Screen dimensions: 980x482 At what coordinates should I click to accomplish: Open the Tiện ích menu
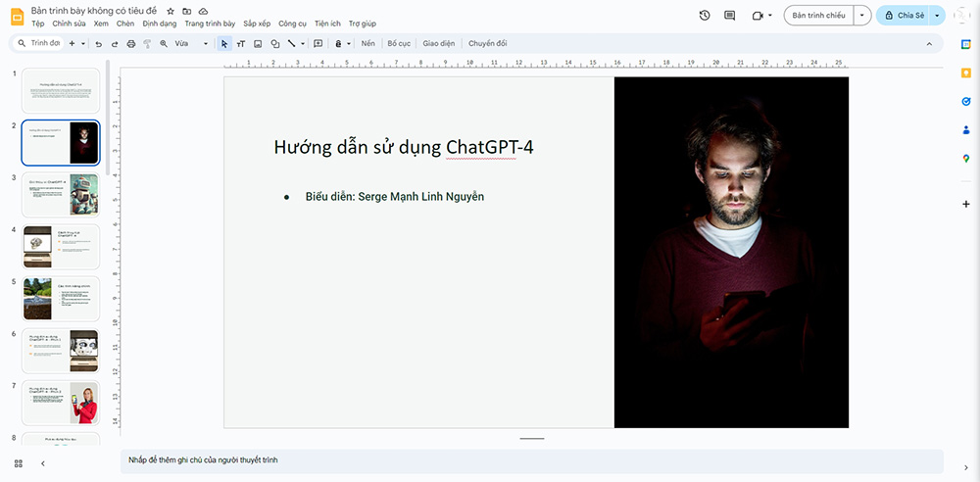tap(328, 24)
